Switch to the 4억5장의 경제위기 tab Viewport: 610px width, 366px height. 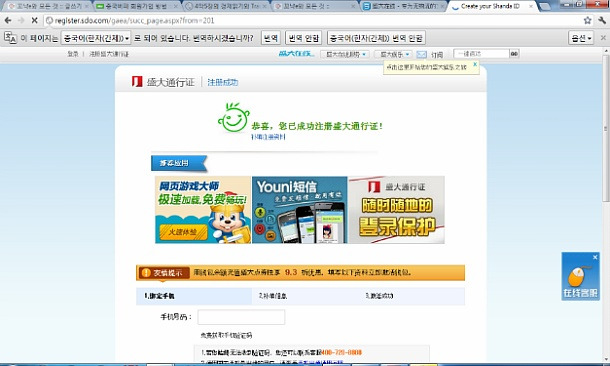pyautogui.click(x=226, y=6)
